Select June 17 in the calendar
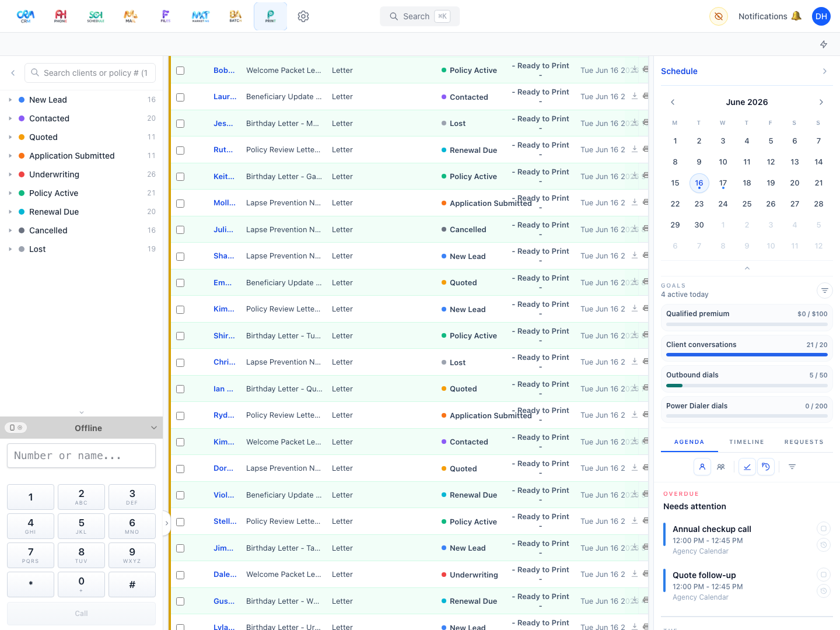 click(723, 183)
